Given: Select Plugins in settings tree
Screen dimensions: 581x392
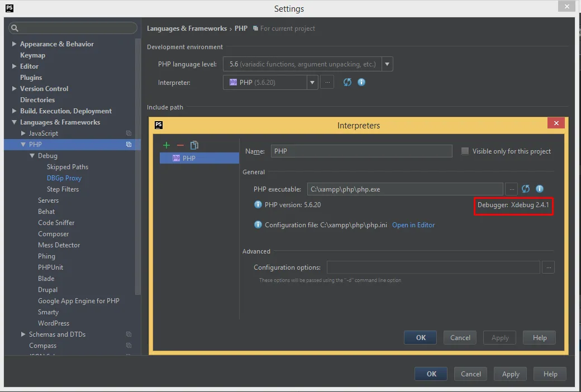Looking at the screenshot, I should point(31,78).
